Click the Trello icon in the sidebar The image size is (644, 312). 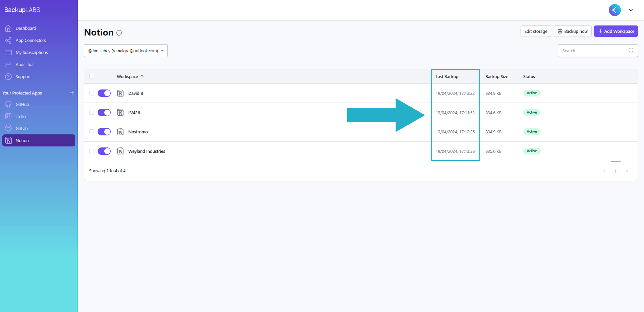[8, 116]
